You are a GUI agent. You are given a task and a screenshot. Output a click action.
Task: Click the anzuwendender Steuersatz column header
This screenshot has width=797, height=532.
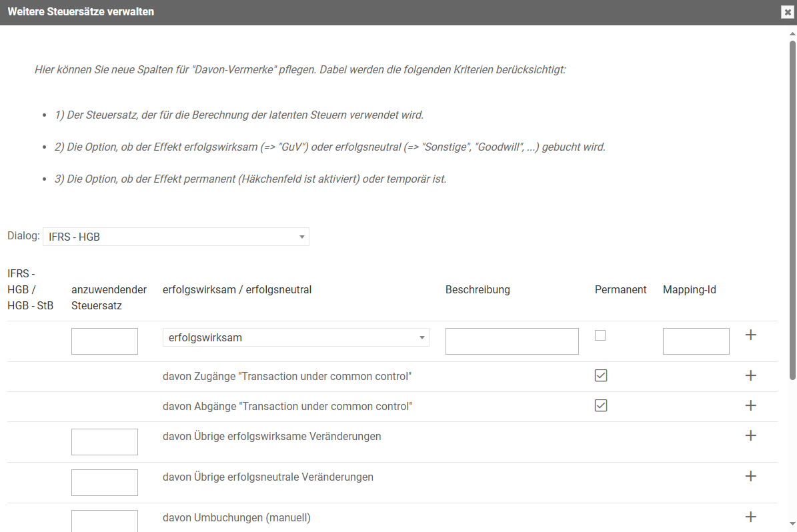pyautogui.click(x=109, y=298)
